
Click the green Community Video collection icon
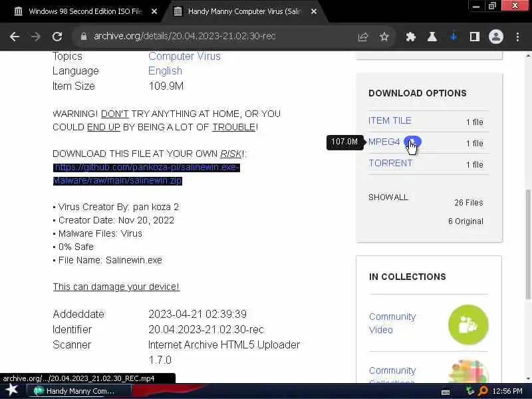468,325
